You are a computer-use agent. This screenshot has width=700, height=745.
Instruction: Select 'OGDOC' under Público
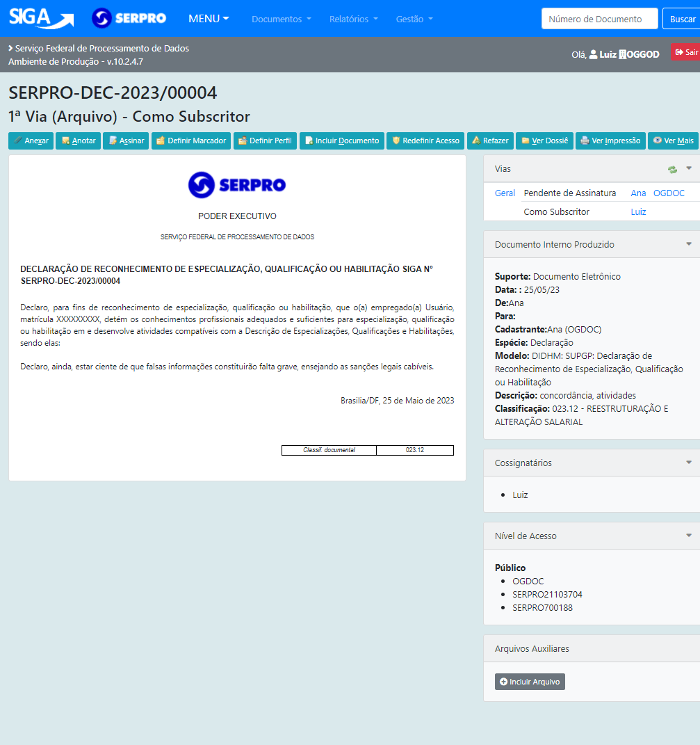[528, 581]
